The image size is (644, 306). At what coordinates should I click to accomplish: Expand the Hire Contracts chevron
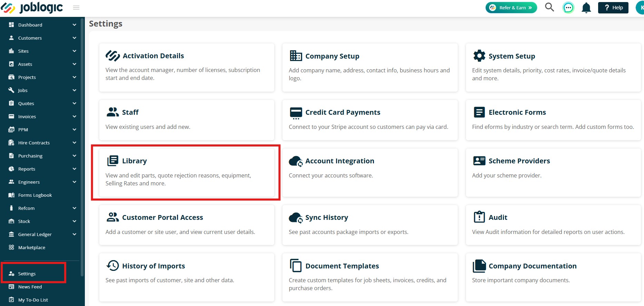(75, 143)
